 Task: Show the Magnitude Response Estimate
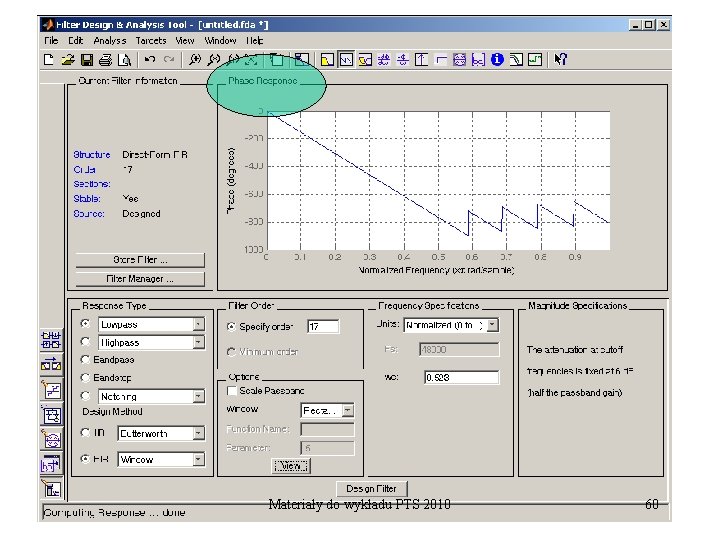tap(516, 60)
